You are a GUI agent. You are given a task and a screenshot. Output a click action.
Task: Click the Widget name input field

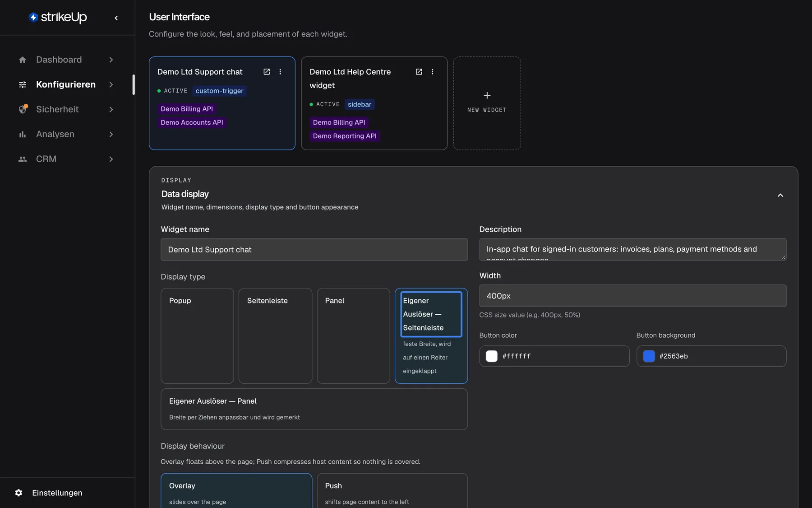[314, 250]
